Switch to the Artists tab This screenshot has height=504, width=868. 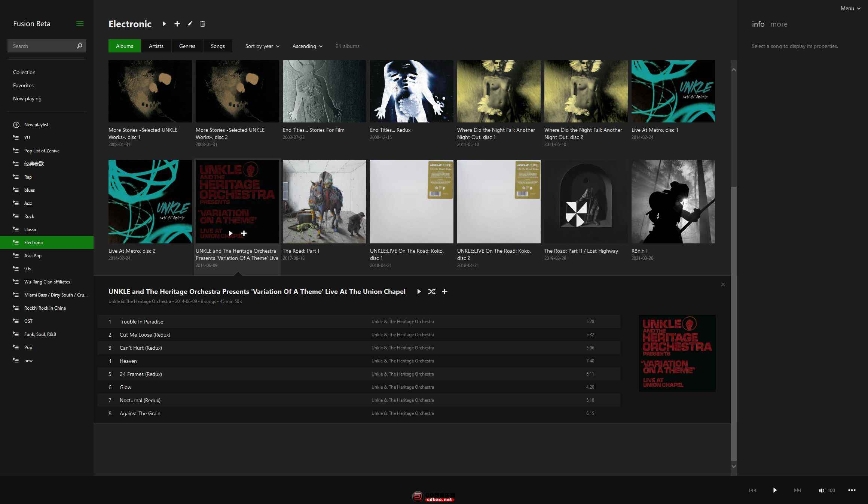coord(156,46)
